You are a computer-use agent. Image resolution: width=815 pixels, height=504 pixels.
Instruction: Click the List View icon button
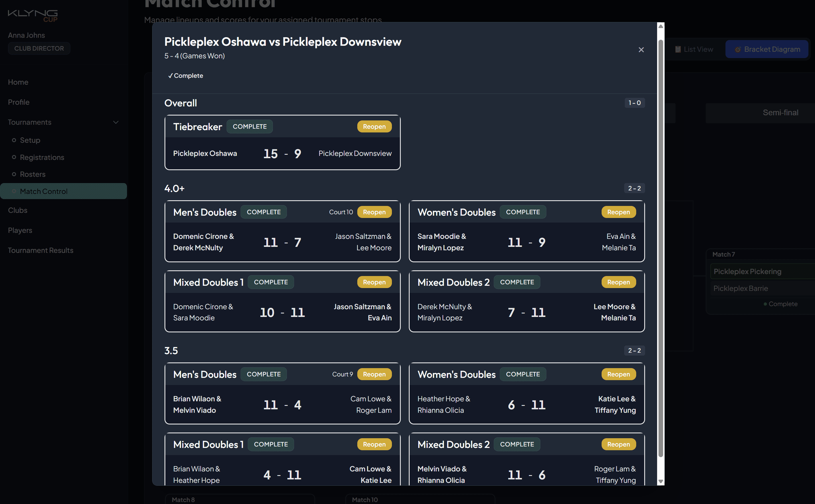tap(694, 49)
